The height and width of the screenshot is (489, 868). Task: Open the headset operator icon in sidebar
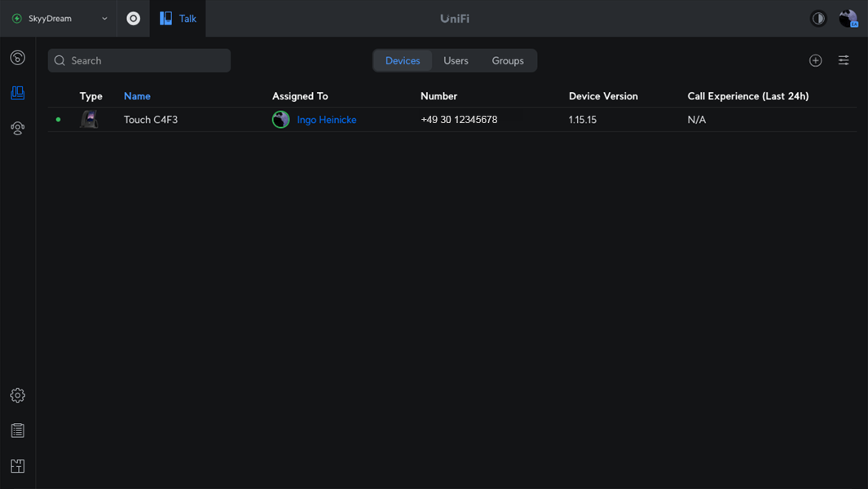(x=17, y=128)
